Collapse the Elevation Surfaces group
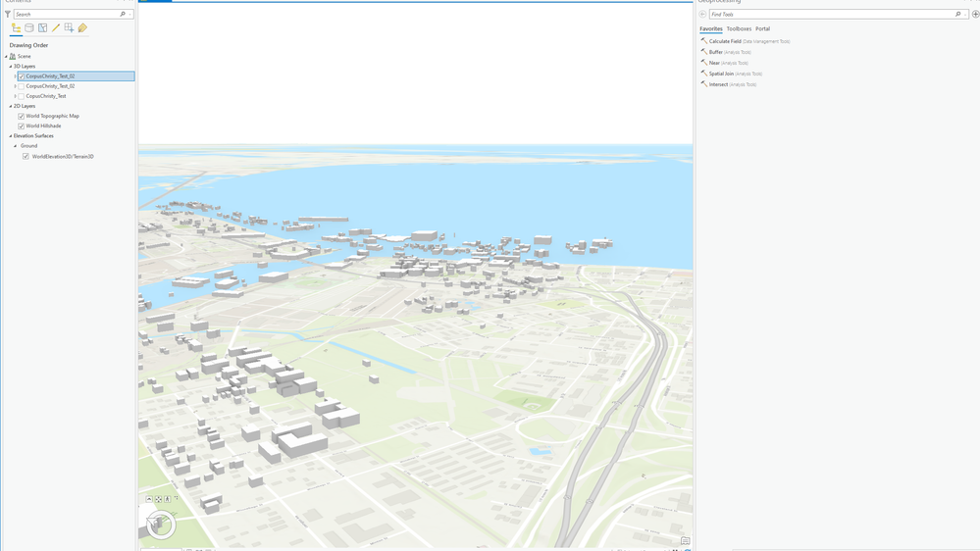This screenshot has width=980, height=551. pyautogui.click(x=11, y=136)
